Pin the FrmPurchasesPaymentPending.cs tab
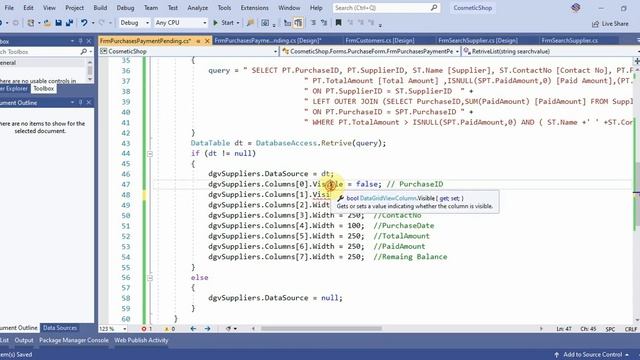The width and height of the screenshot is (640, 360). click(x=199, y=41)
